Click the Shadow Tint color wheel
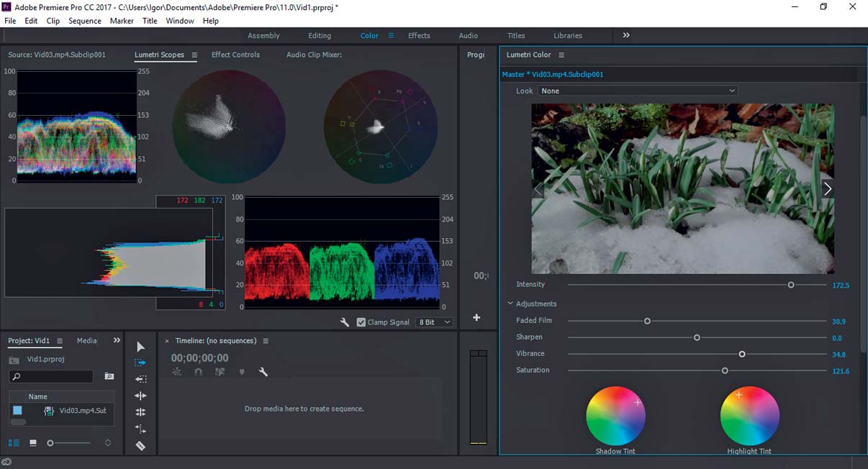 point(615,416)
